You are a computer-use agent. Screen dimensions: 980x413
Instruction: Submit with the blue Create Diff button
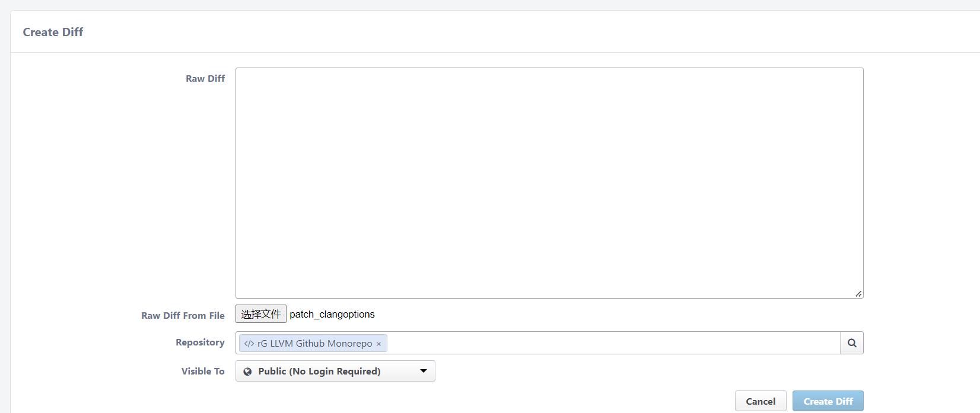(x=828, y=401)
